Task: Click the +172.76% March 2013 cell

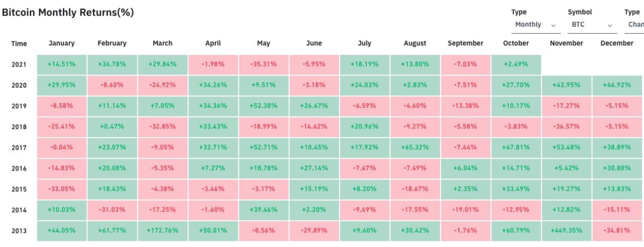Action: [x=163, y=231]
